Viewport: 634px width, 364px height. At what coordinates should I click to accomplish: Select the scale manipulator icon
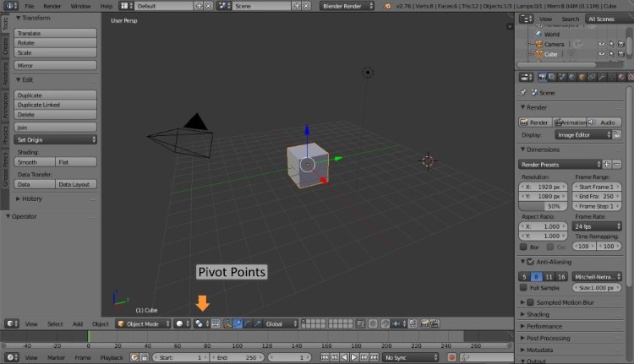click(257, 323)
